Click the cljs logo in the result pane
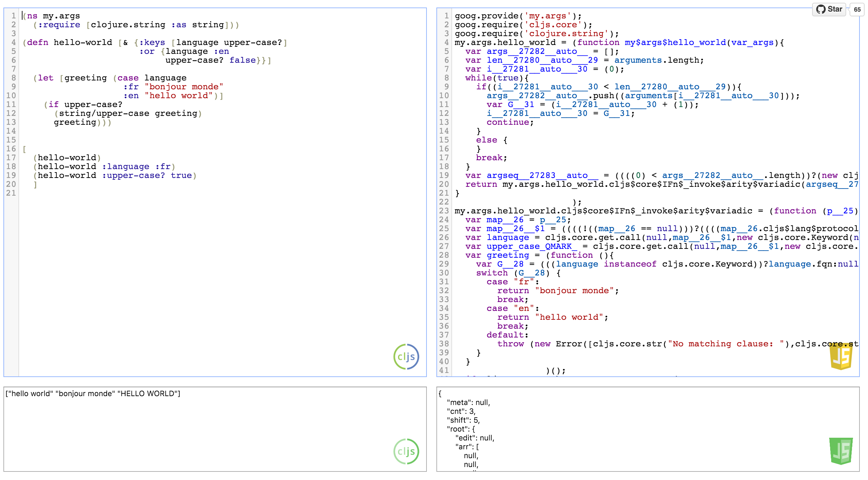This screenshot has width=868, height=480. tap(406, 451)
